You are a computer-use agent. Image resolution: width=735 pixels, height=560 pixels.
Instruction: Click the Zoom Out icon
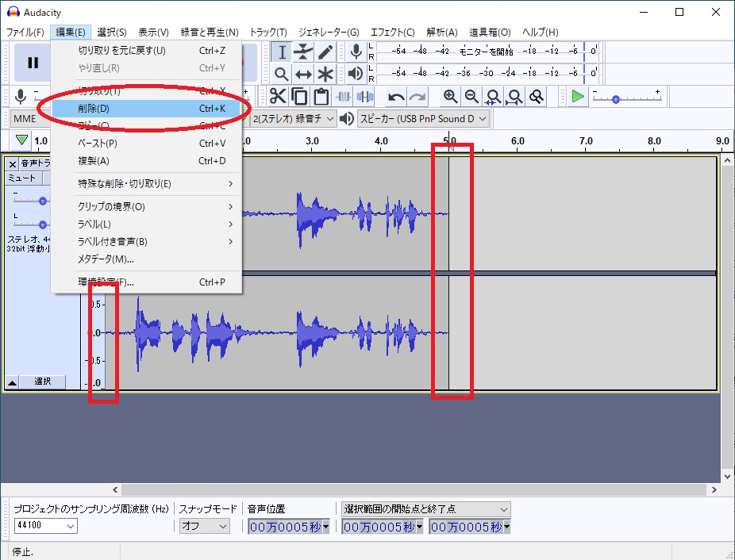(x=471, y=97)
